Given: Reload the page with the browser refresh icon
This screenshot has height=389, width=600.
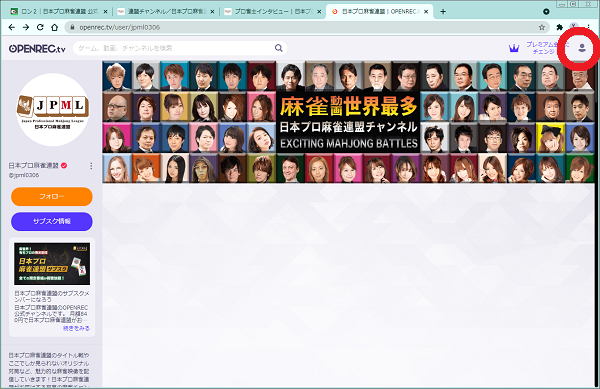Looking at the screenshot, I should [x=40, y=27].
